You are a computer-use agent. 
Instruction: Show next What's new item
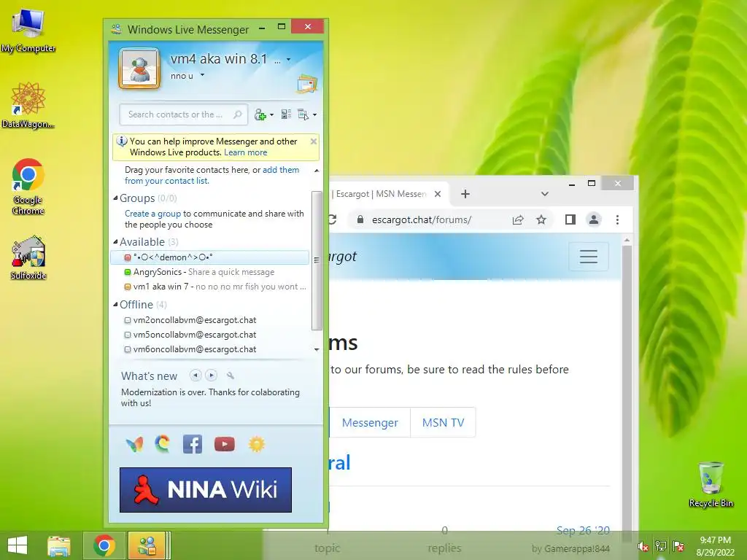[211, 376]
